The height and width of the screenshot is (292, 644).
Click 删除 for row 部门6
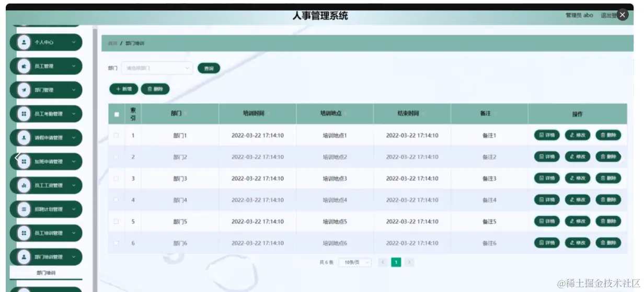608,243
